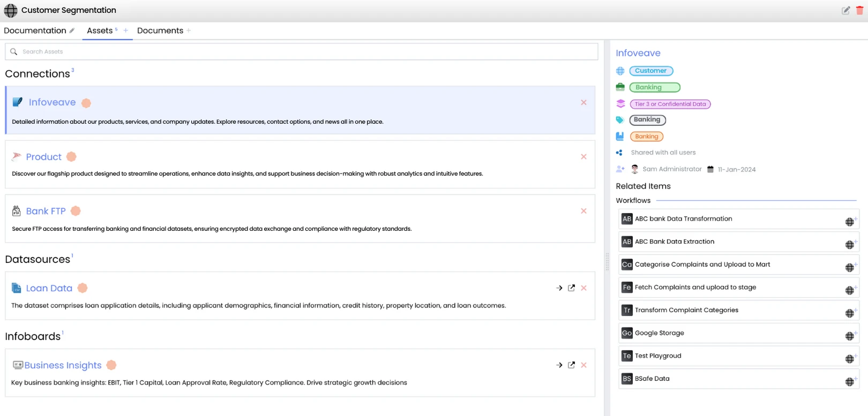Click arrow icon on Loan Data row

pos(559,288)
